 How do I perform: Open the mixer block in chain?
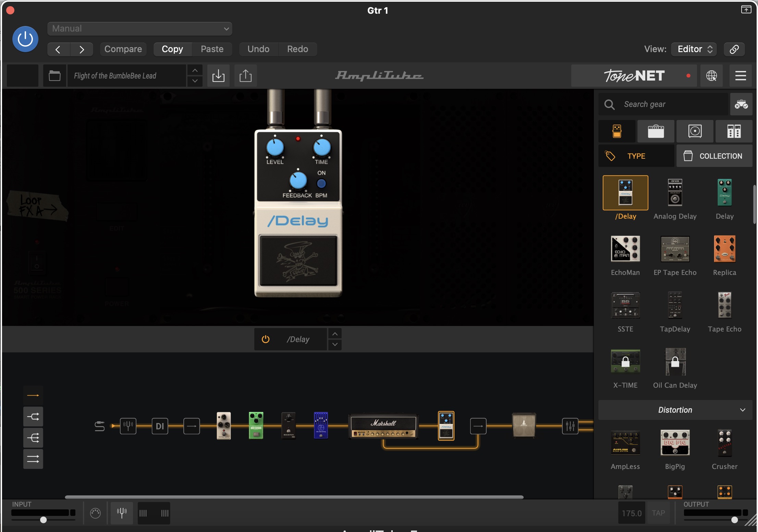570,426
